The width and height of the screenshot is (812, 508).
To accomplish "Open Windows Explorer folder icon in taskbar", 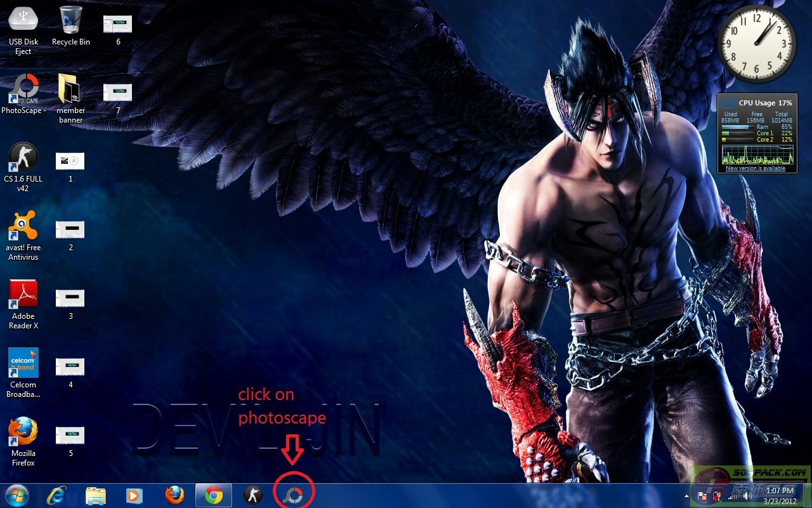I will 96,495.
